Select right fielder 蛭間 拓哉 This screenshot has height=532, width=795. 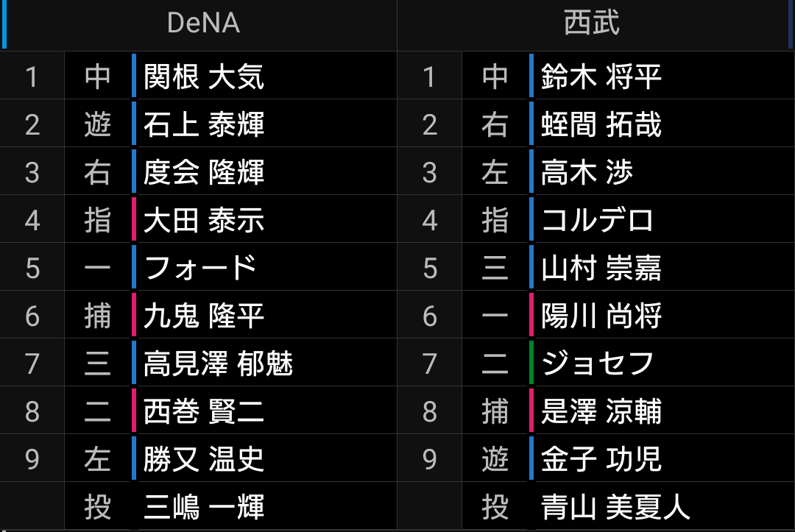coord(601,124)
